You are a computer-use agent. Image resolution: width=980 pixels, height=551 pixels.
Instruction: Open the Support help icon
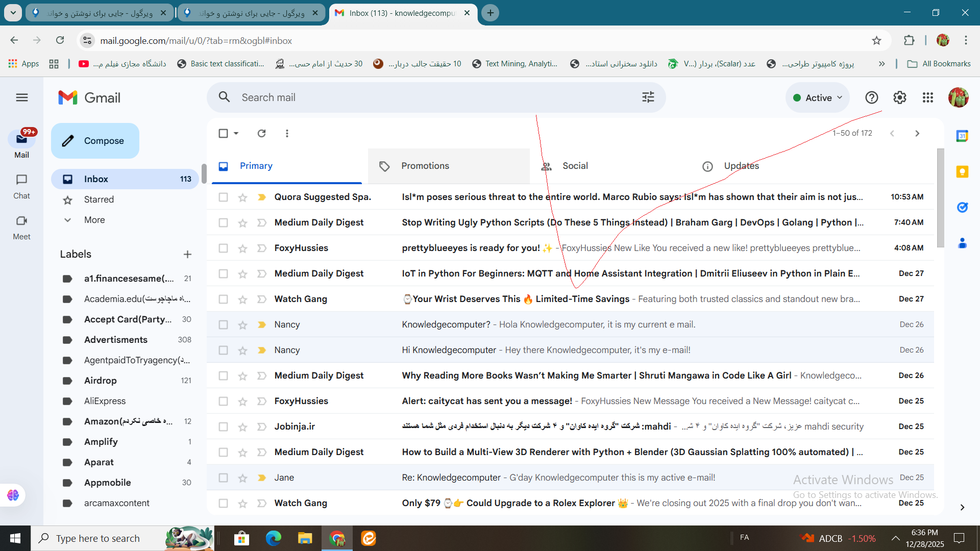point(871,97)
